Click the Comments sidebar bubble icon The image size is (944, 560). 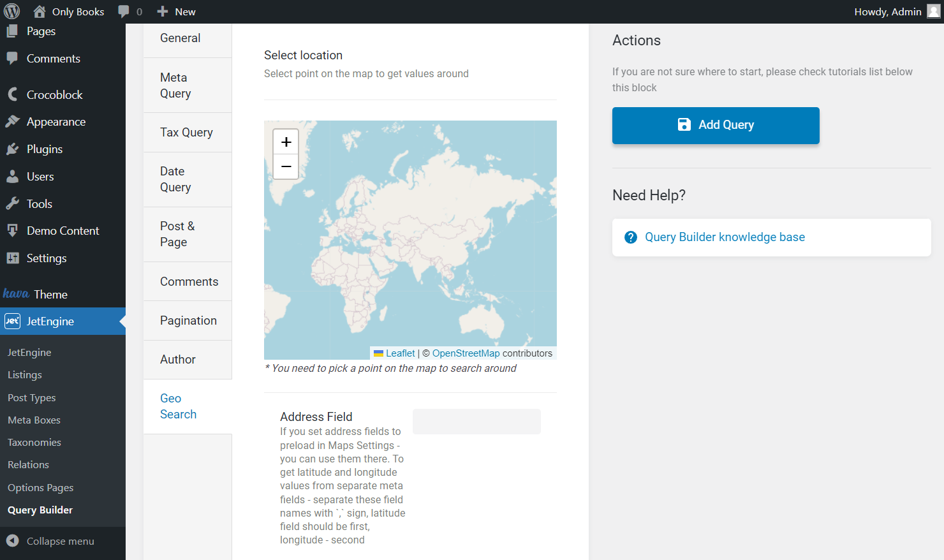tap(12, 59)
